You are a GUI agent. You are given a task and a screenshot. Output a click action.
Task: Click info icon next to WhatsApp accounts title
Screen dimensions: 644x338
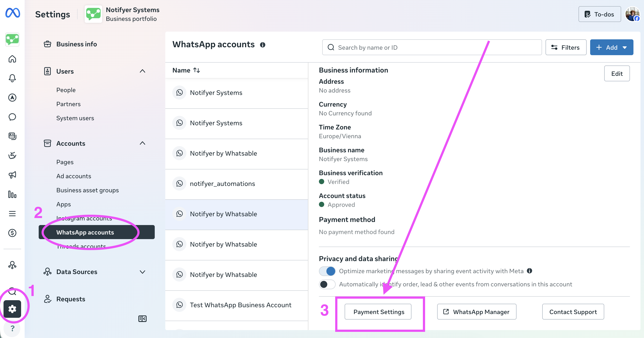(x=262, y=45)
